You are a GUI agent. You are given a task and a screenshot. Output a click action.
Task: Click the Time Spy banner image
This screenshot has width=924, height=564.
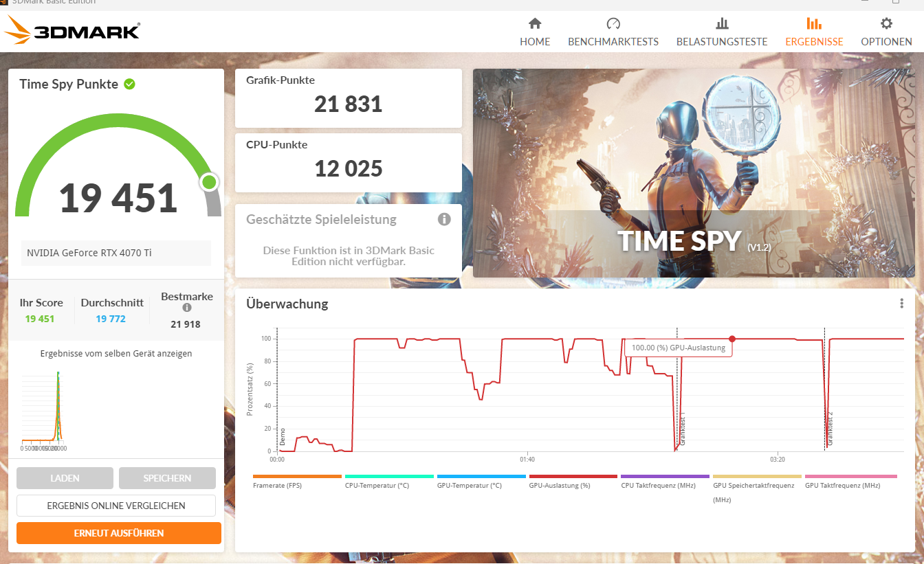(694, 173)
